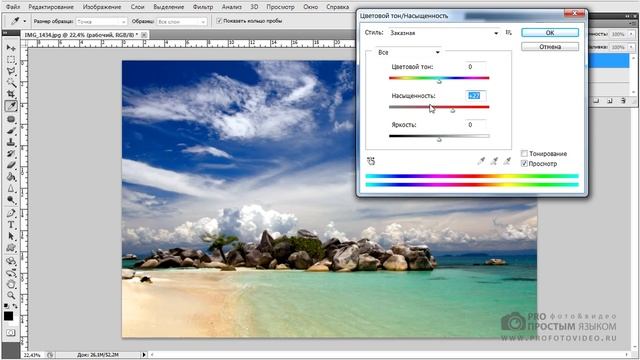Viewport: 640px width, 360px height.
Task: Open Layers panel fill dropdown arrow
Action: click(x=631, y=48)
